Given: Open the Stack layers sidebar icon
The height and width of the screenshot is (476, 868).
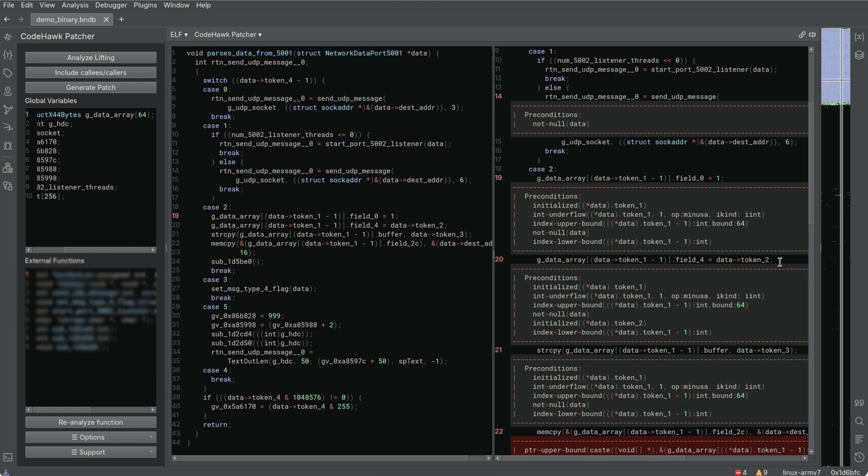Looking at the screenshot, I should coord(859,55).
